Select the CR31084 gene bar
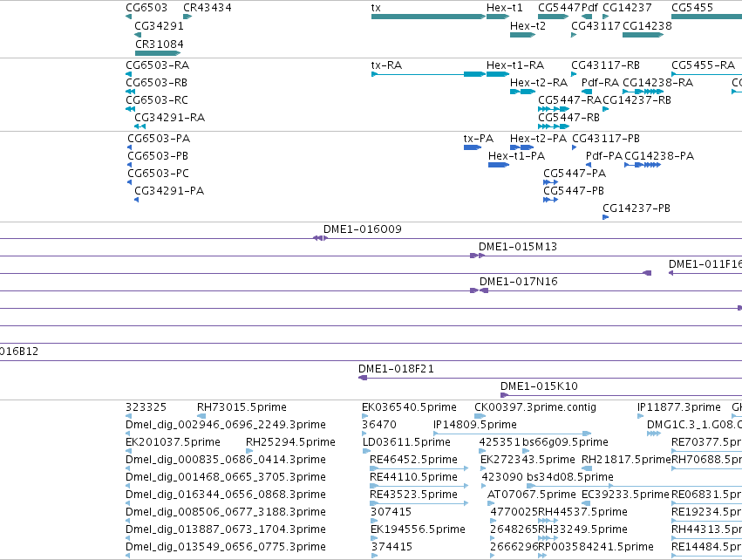Viewport: 742px width, 560px height. click(x=158, y=53)
